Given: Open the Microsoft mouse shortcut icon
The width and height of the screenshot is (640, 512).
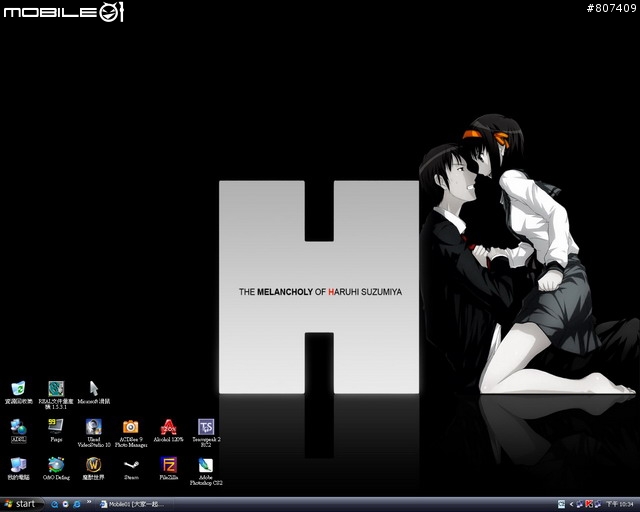Looking at the screenshot, I should [x=94, y=389].
